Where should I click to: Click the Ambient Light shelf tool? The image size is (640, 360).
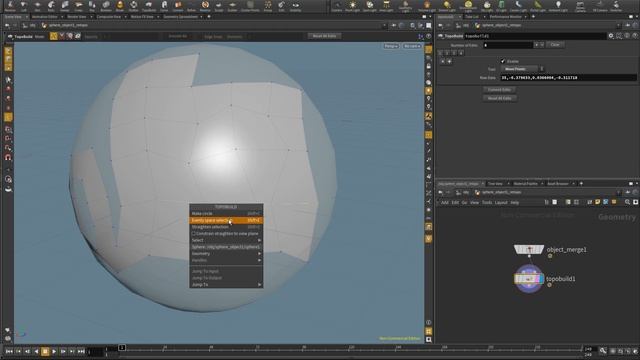pos(558,6)
